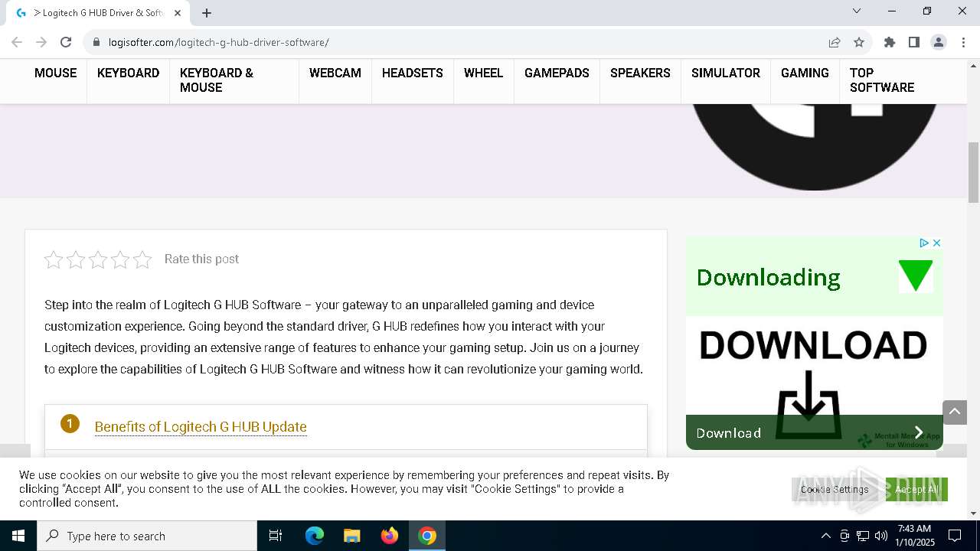Select the fifth rating star
Image resolution: width=980 pixels, height=551 pixels.
(x=142, y=259)
